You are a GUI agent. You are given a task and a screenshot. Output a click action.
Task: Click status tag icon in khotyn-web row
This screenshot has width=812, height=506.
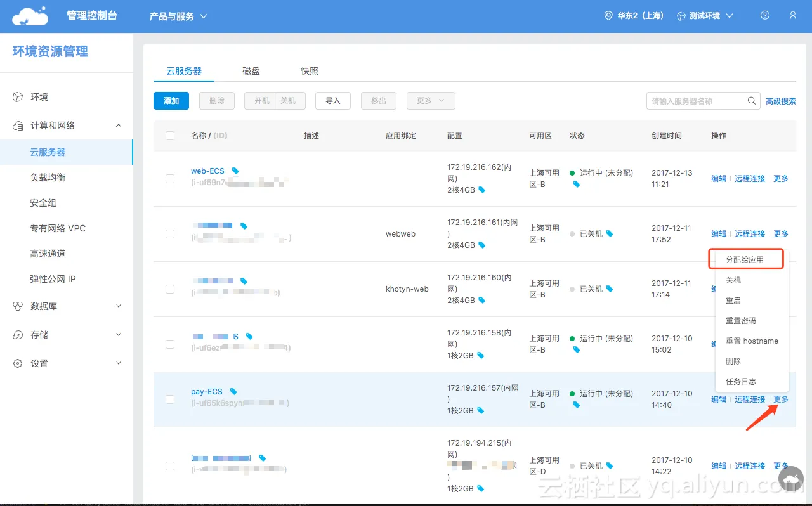[610, 289]
